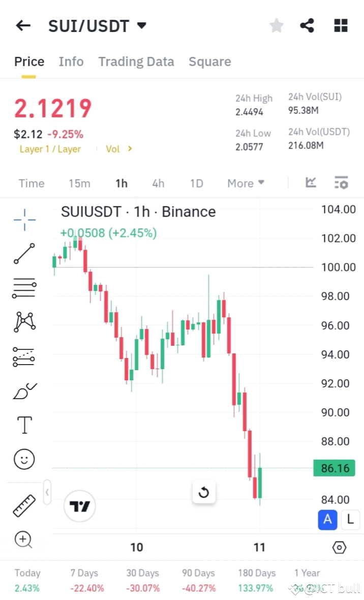
Task: Toggle the favorite star for SUI/USDT
Action: tap(276, 25)
